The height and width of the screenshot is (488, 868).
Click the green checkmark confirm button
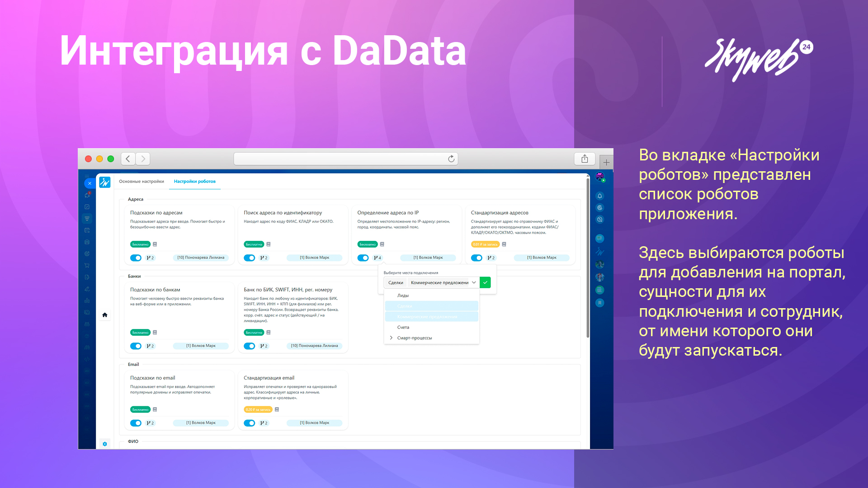[485, 282]
